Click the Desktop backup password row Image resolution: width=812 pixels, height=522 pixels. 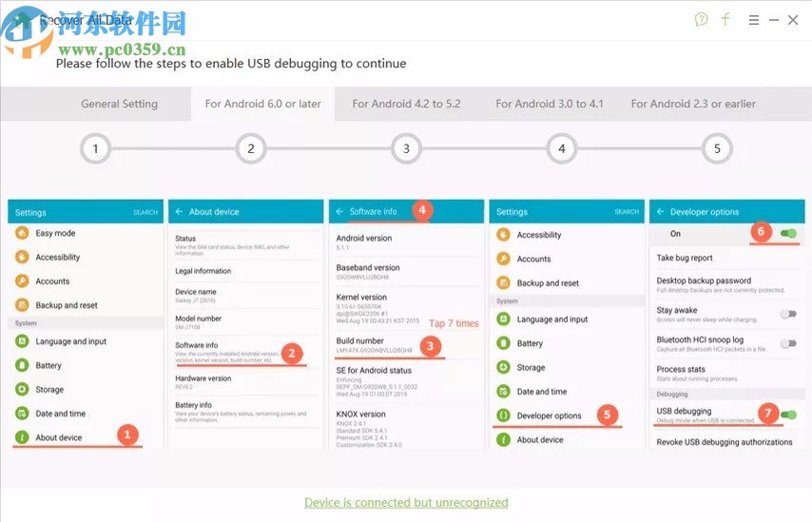pyautogui.click(x=727, y=284)
